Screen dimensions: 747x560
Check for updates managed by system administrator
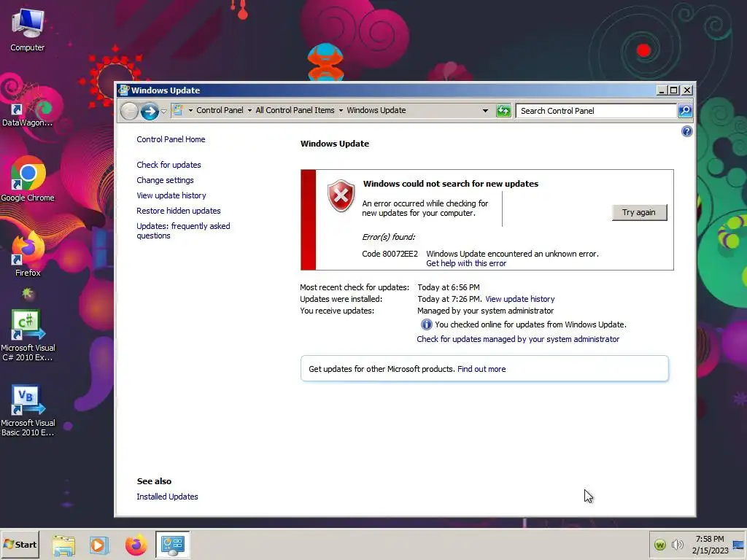(x=518, y=339)
